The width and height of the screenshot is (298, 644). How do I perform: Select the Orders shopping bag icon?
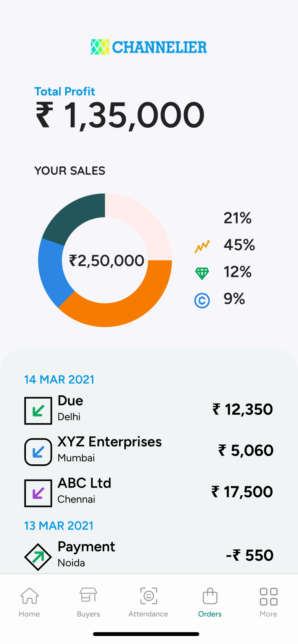[210, 596]
